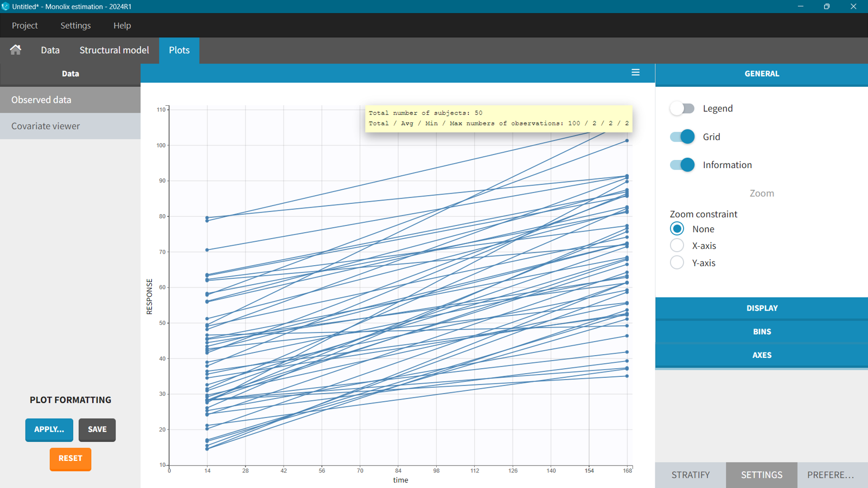Expand the BINS section
Viewport: 868px width, 488px height.
click(762, 331)
